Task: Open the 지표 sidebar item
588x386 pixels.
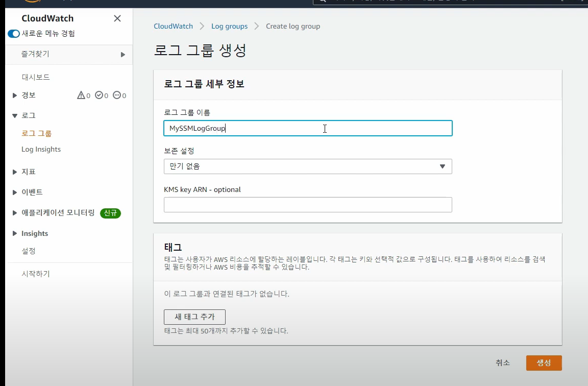Action: pos(29,172)
